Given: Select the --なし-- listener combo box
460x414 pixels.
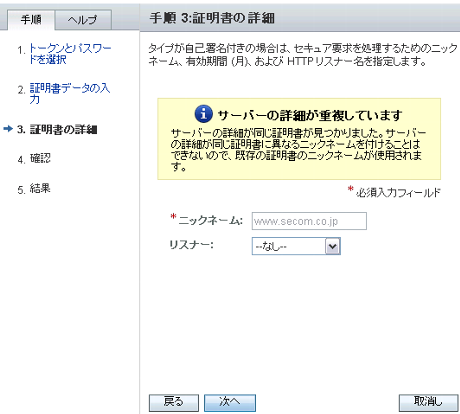Looking at the screenshot, I should coord(296,247).
